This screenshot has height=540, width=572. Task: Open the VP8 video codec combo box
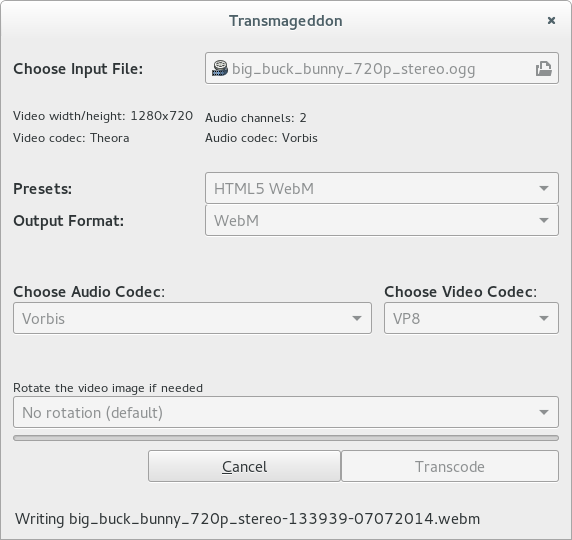click(471, 318)
